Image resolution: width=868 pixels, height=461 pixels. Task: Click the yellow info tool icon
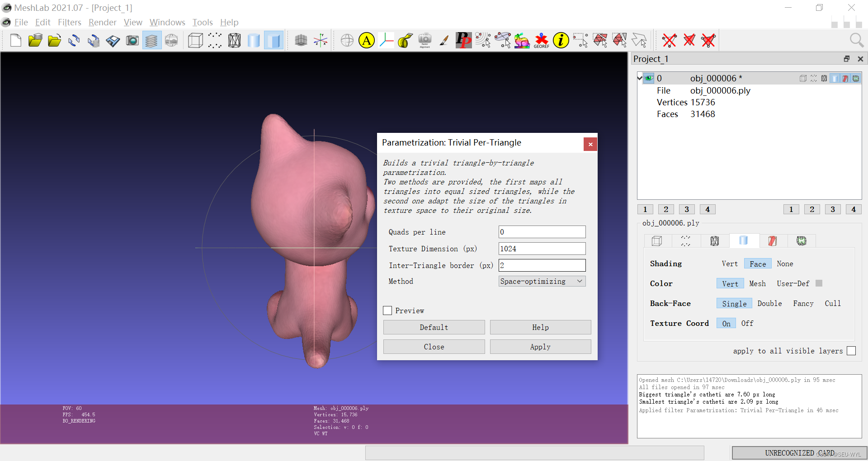[x=561, y=41]
